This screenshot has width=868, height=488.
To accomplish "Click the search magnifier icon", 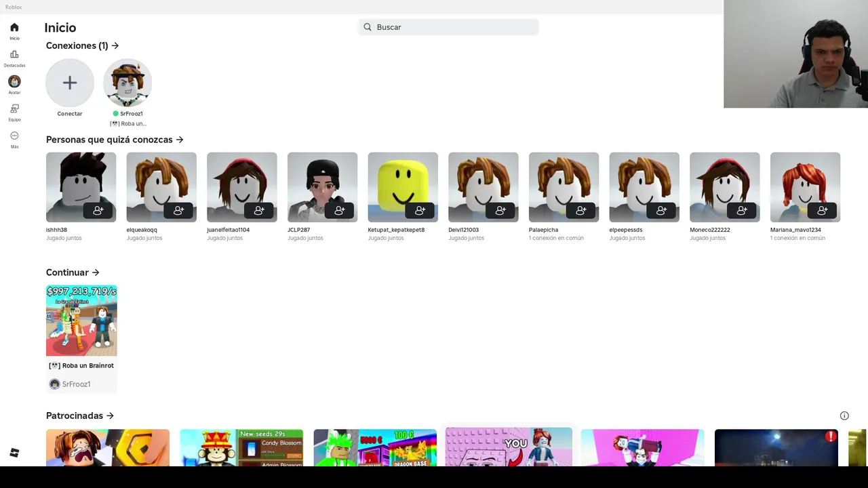I will coord(368,27).
